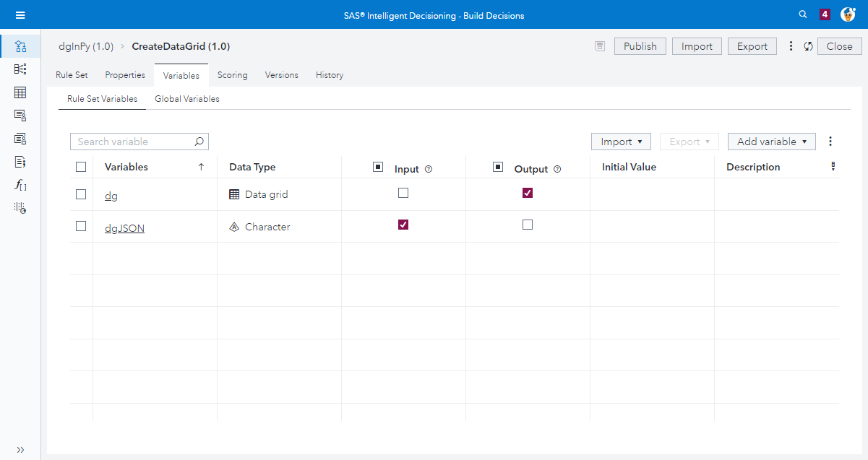Expand the Add variable dropdown
868x460 pixels.
771,142
